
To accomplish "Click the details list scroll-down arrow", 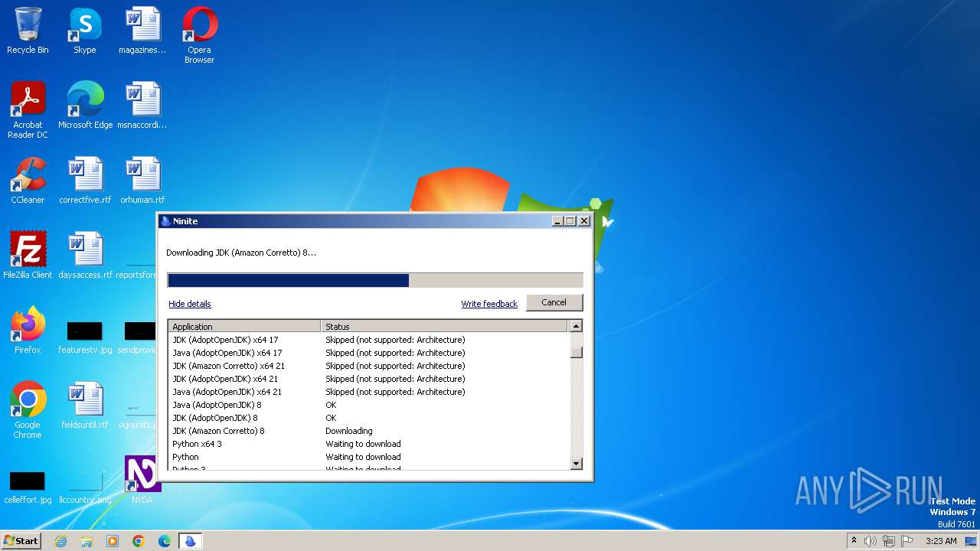I will [577, 463].
